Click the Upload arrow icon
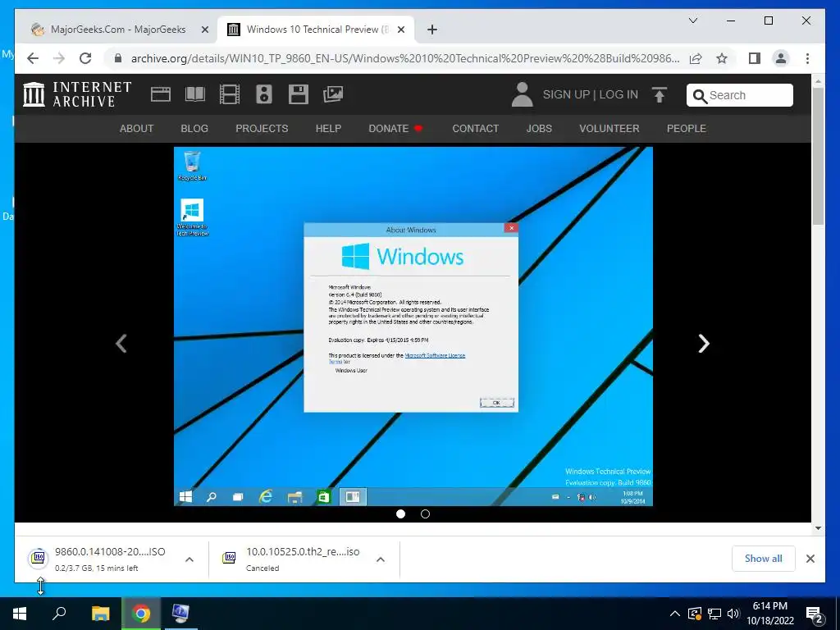 (x=660, y=95)
